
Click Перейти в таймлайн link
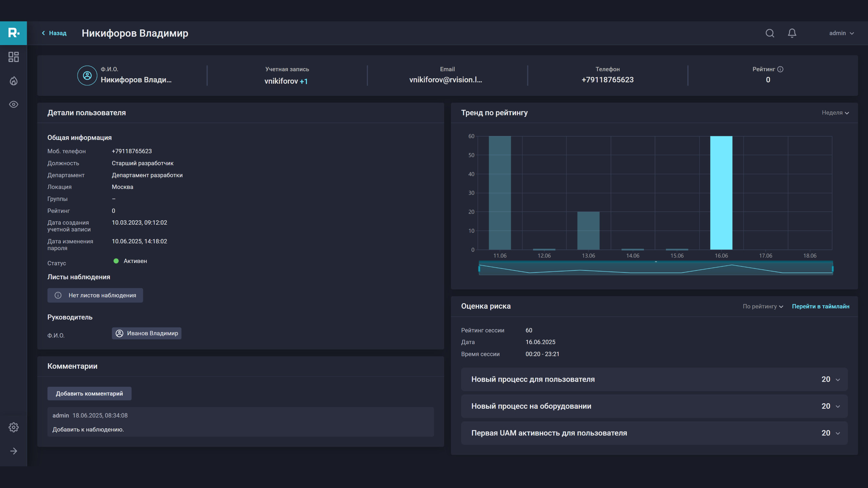(821, 306)
